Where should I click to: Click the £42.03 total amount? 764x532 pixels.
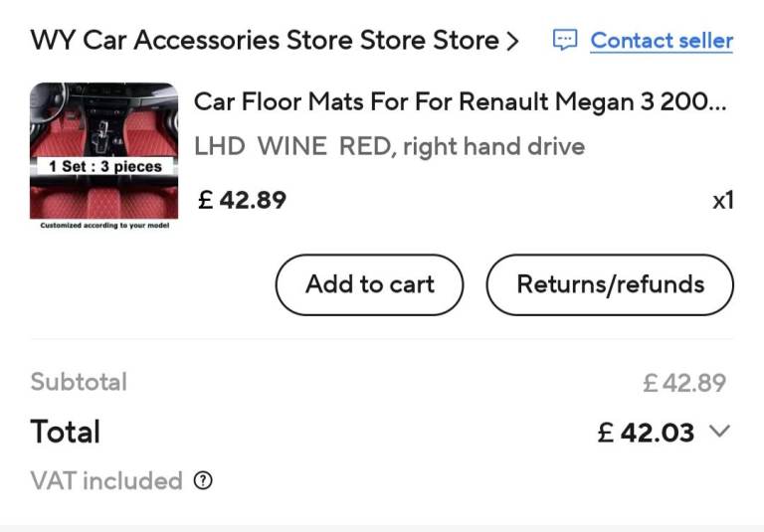[x=647, y=433]
